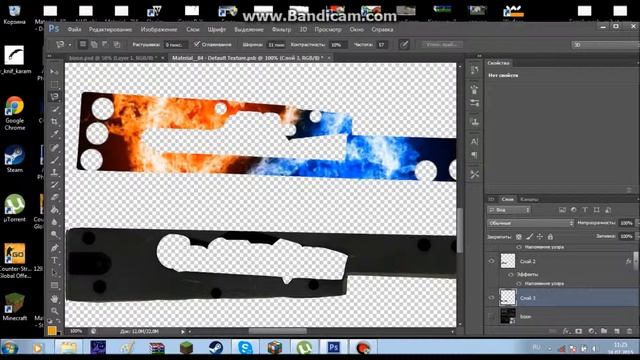This screenshot has width=640, height=360.
Task: Select layer Слой 2 thumbnail
Action: 508,261
